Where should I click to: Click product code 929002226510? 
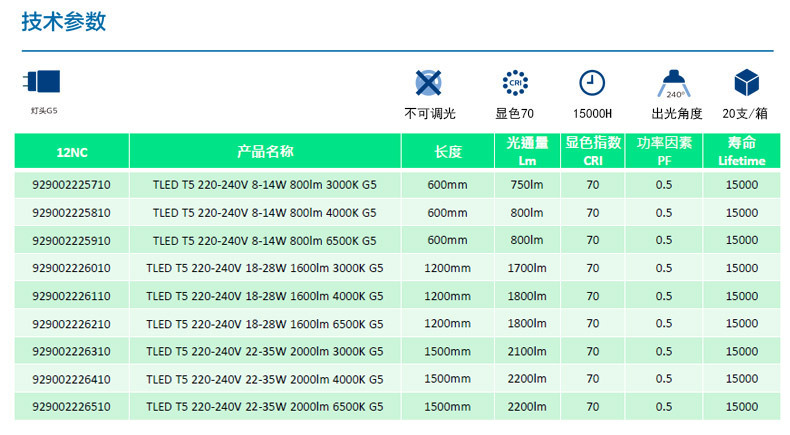tap(71, 407)
